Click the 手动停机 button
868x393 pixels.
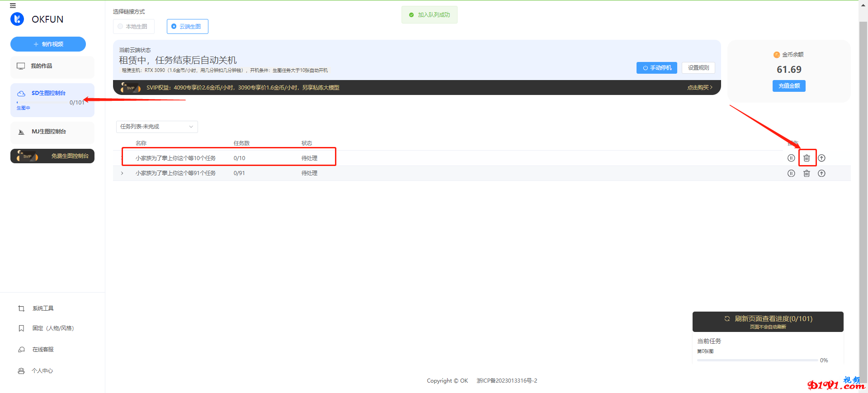click(x=656, y=68)
